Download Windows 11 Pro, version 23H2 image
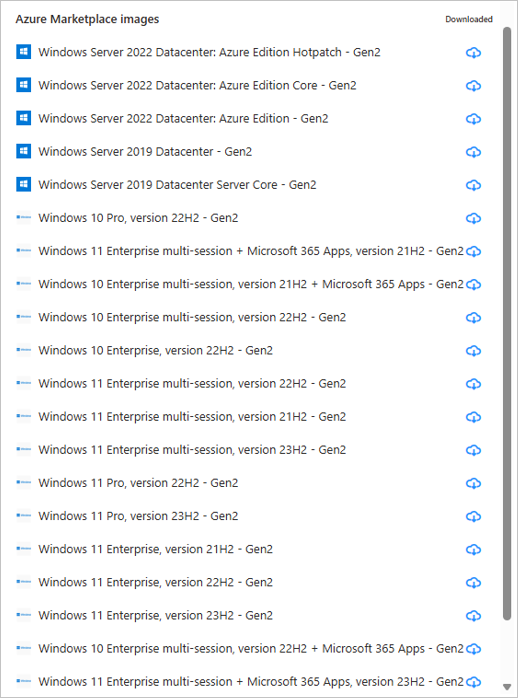This screenshot has width=518, height=698. 473,516
